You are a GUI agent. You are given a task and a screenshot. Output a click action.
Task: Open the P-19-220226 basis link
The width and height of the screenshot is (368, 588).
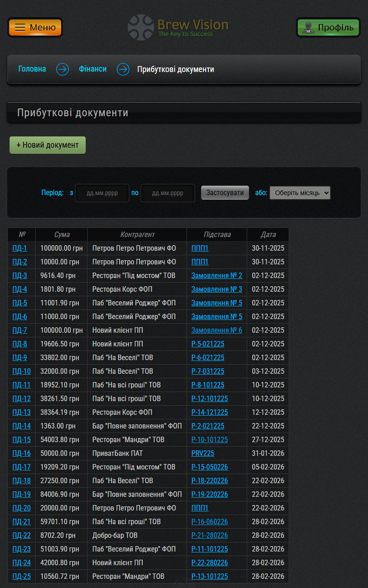[209, 495]
